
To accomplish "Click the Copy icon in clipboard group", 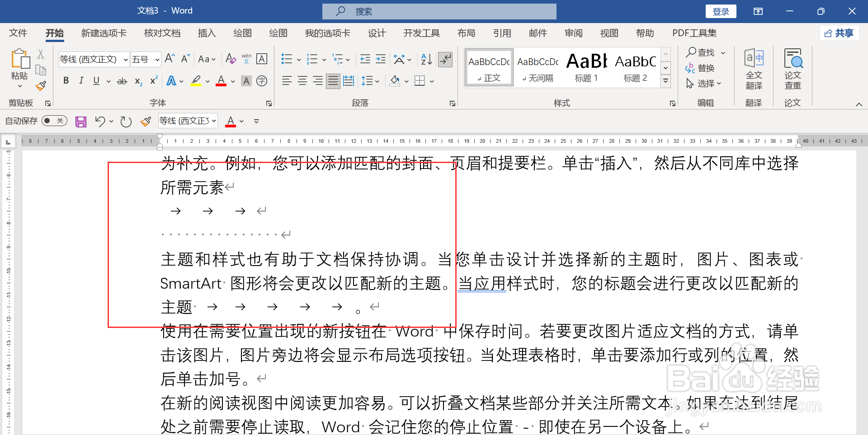I will tap(41, 70).
